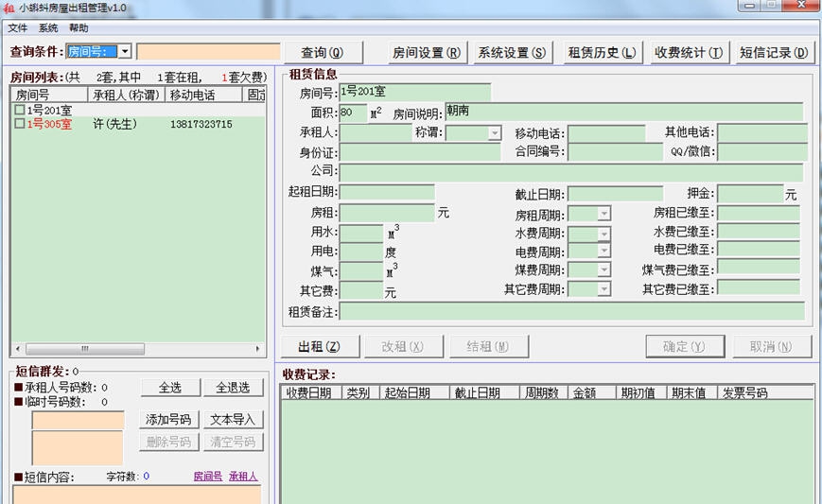822x504 pixels.
Task: Insert the 房间号 link placeholder
Action: point(207,477)
